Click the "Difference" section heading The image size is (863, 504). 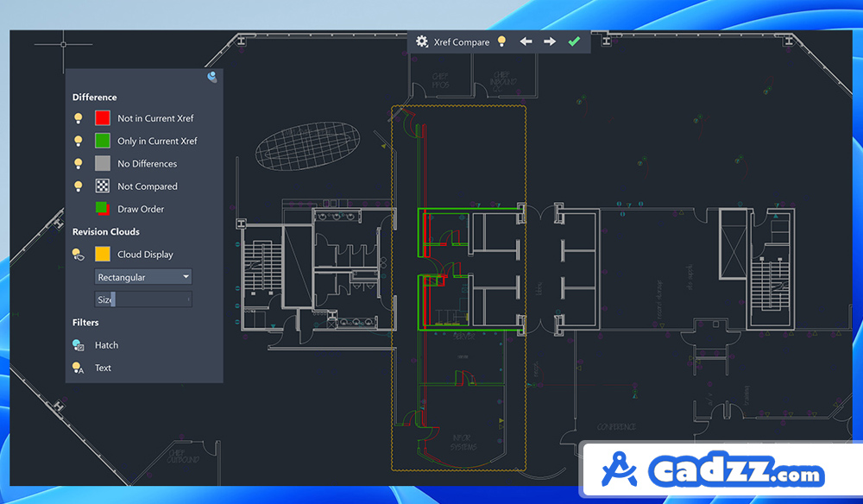coord(95,98)
